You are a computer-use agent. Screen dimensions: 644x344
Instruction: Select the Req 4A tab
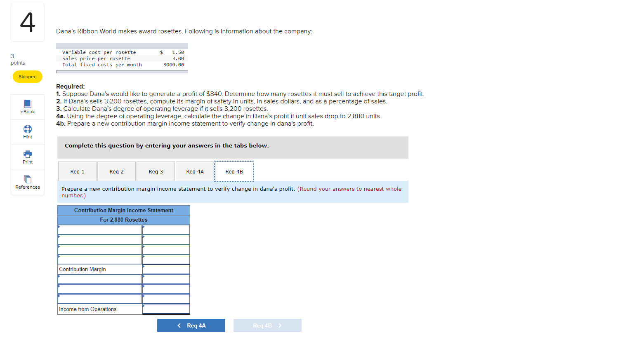(x=195, y=171)
